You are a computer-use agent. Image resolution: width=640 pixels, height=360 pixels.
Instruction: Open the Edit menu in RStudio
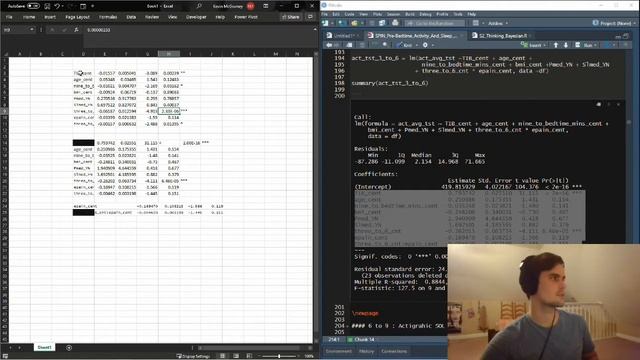pyautogui.click(x=336, y=14)
